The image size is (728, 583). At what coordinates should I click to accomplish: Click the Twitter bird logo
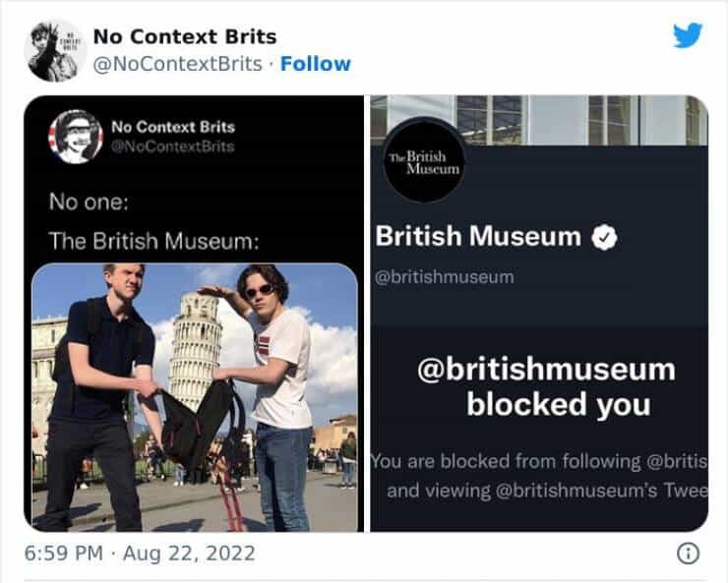click(x=688, y=35)
